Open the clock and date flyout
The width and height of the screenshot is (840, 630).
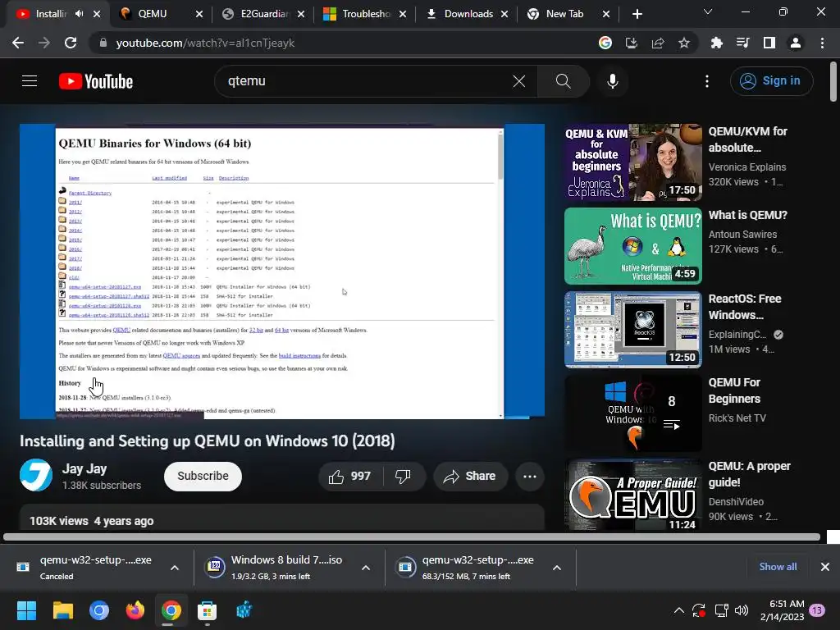pyautogui.click(x=782, y=610)
